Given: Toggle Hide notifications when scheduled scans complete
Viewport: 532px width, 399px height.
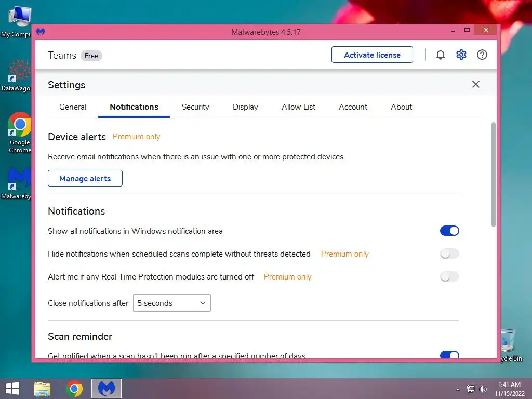Looking at the screenshot, I should (x=449, y=254).
